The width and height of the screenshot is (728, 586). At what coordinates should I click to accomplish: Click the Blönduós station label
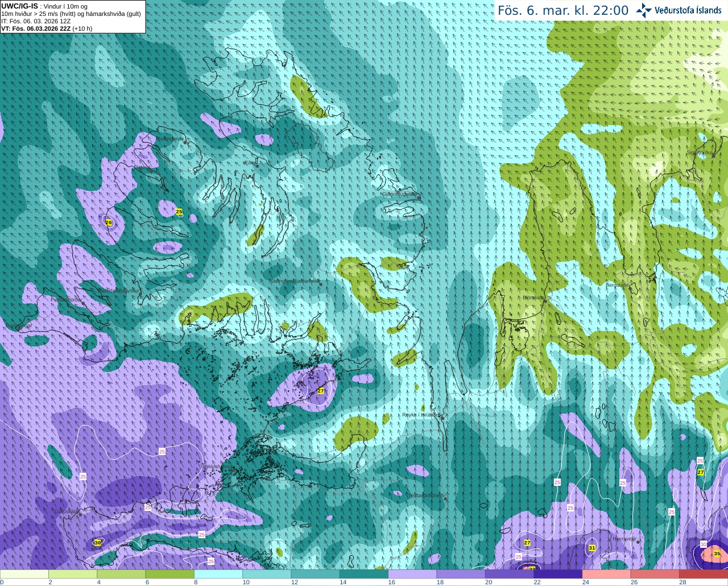coord(533,298)
